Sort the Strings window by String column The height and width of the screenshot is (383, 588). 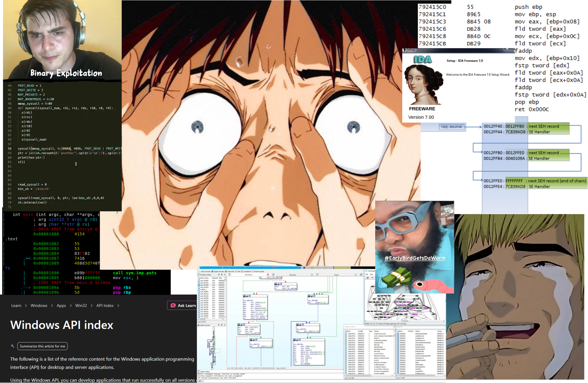376,331
